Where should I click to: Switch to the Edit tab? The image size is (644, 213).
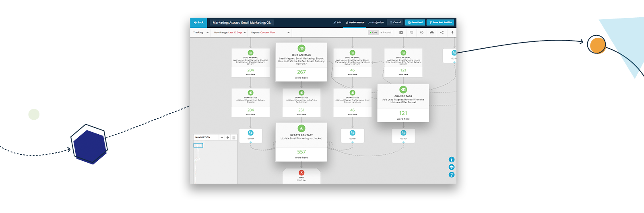coord(337,23)
